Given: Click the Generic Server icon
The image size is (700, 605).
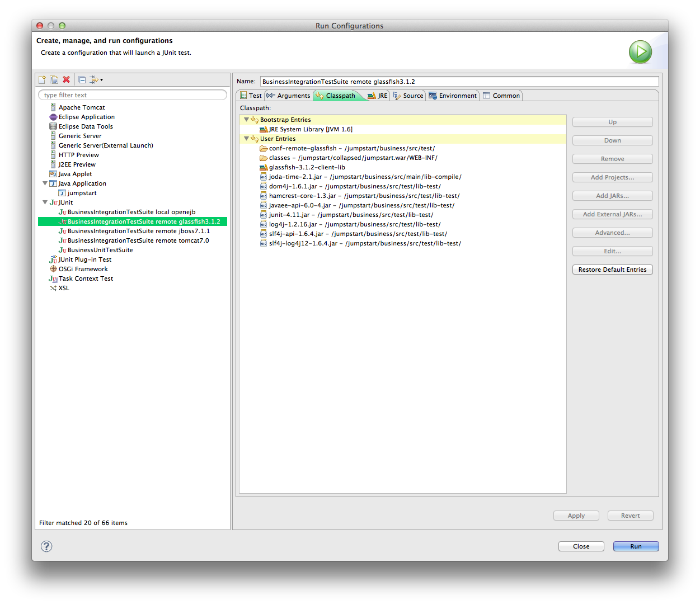Looking at the screenshot, I should tap(53, 136).
